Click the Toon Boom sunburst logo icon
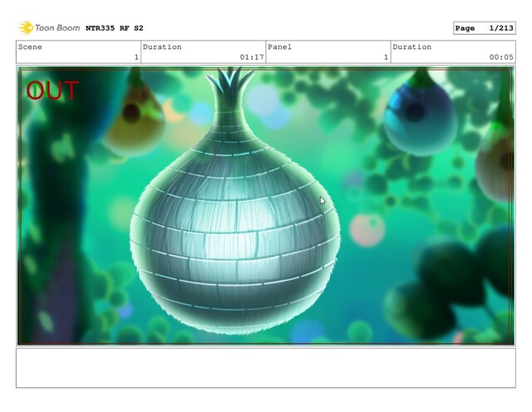This screenshot has width=532, height=412. [x=26, y=27]
